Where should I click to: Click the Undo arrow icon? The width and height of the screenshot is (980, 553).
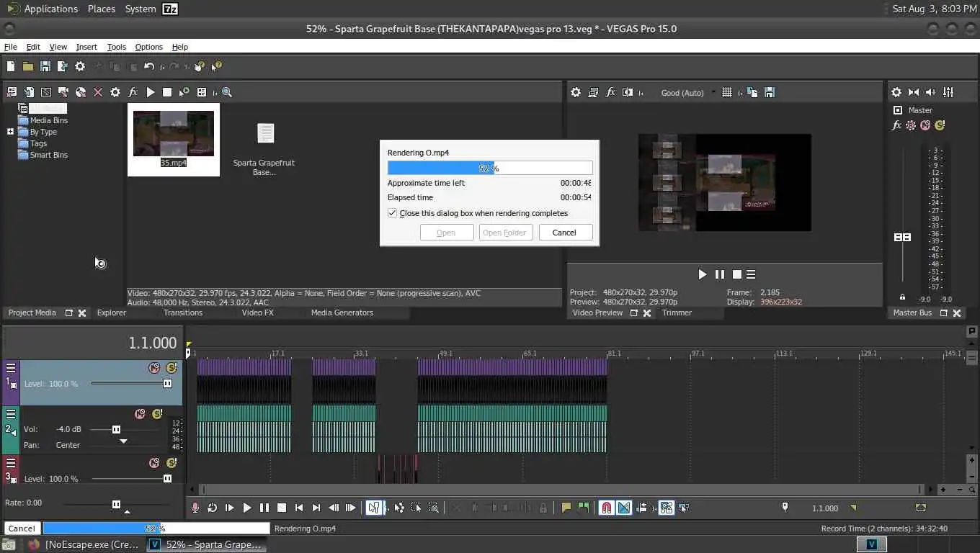[x=149, y=66]
